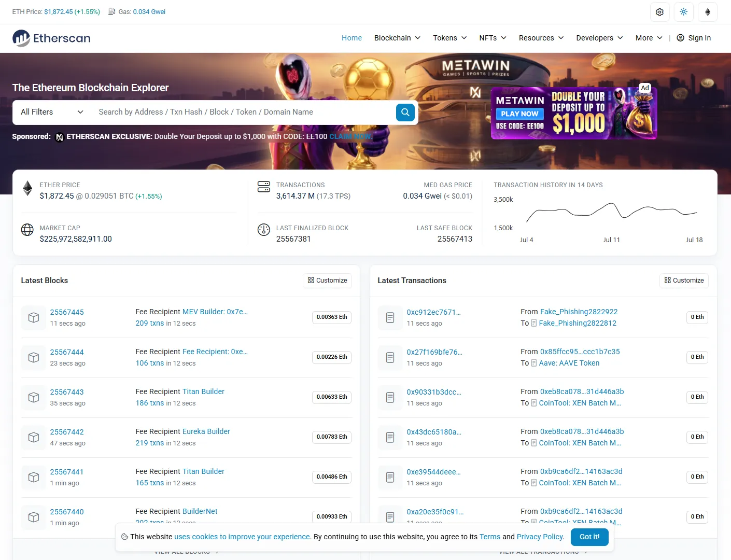Click the Transactions server icon
Screen dimensions: 731x560
264,187
